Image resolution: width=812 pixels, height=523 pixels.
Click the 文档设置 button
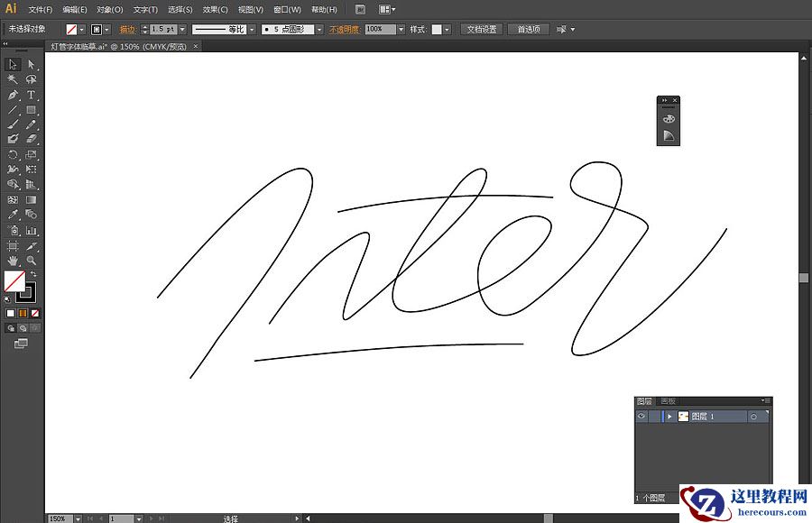coord(482,29)
